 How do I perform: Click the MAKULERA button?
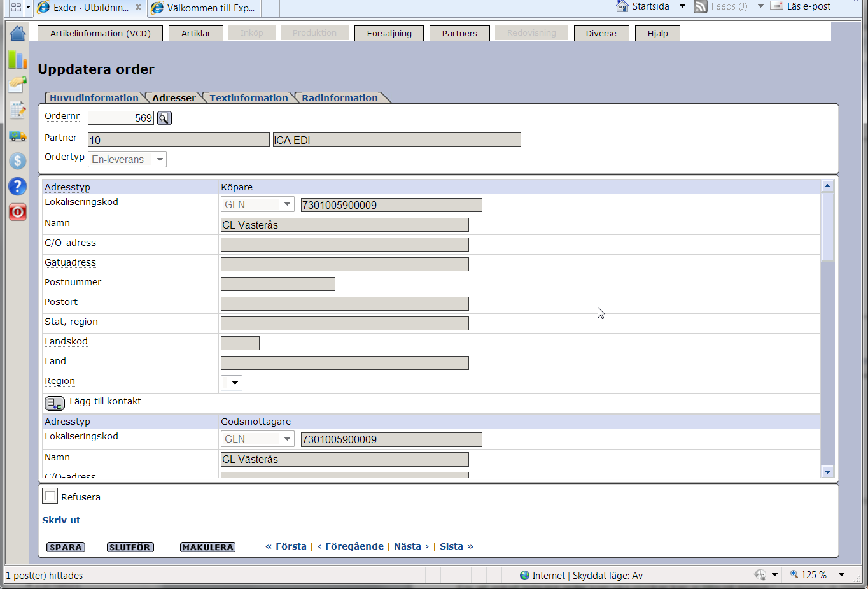click(x=207, y=547)
